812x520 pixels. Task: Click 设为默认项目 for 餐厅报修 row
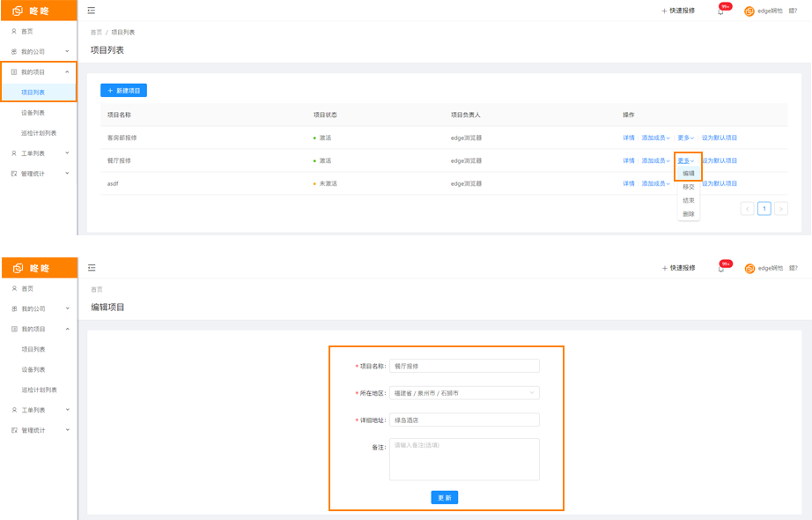pyautogui.click(x=720, y=160)
